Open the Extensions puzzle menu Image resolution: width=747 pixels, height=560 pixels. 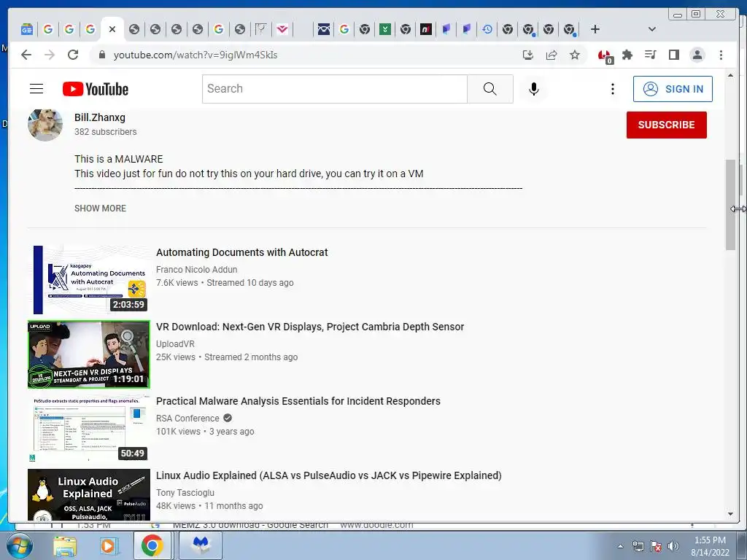(627, 55)
